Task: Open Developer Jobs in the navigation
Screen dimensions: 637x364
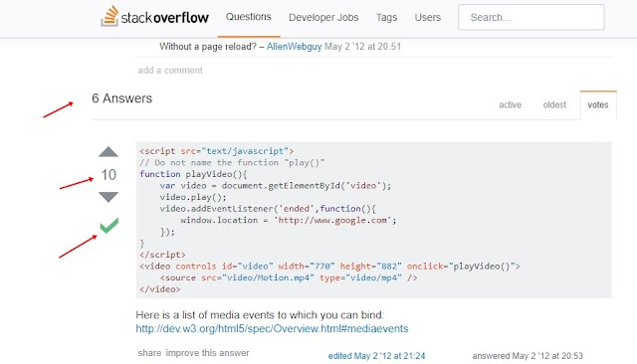Action: click(323, 18)
